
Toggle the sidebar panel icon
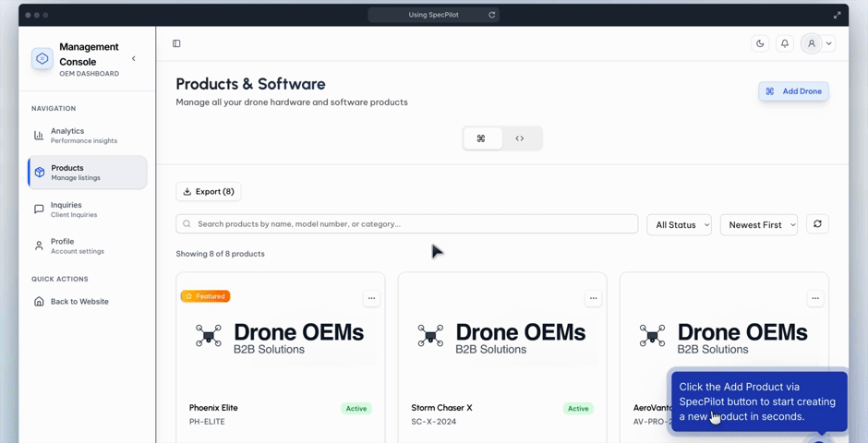(x=176, y=43)
